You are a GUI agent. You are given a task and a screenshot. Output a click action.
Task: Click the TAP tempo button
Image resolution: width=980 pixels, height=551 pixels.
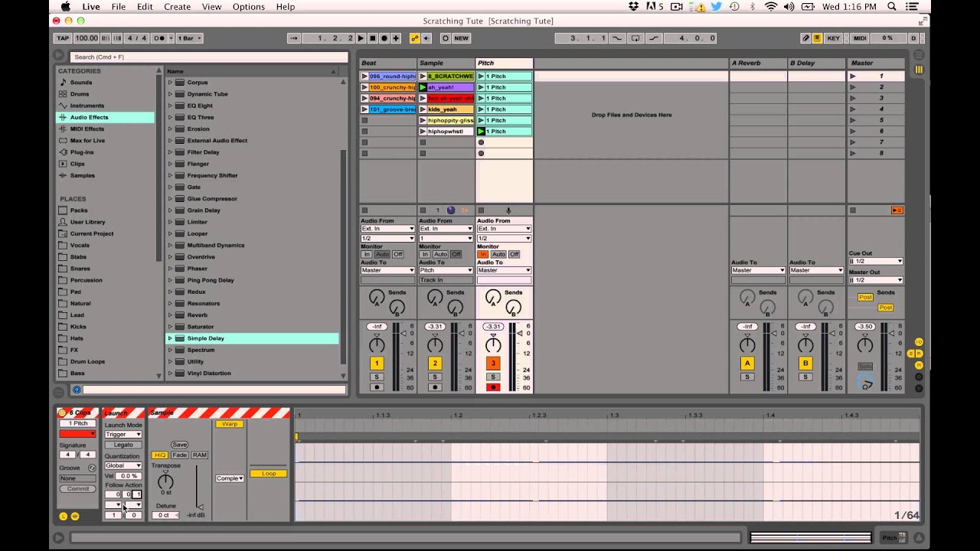pyautogui.click(x=63, y=38)
